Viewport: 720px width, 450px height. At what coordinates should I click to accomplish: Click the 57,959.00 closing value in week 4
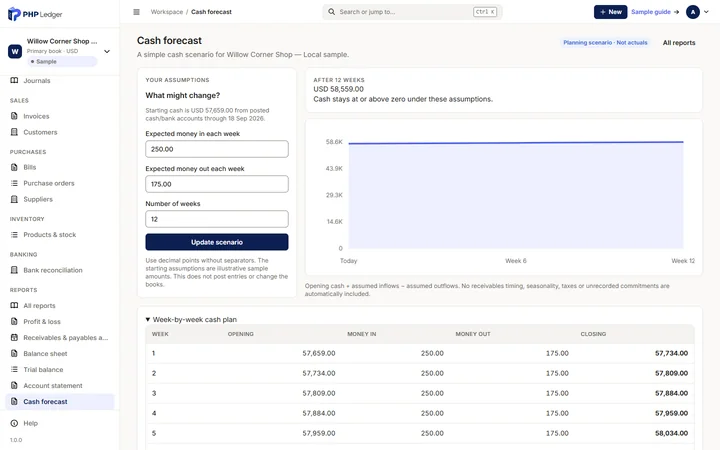pyautogui.click(x=671, y=413)
